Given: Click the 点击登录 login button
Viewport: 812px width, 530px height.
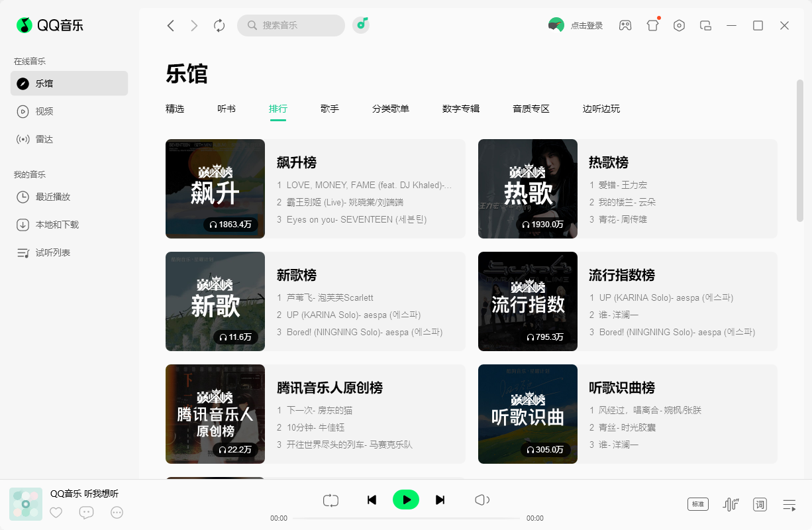Looking at the screenshot, I should click(x=576, y=25).
